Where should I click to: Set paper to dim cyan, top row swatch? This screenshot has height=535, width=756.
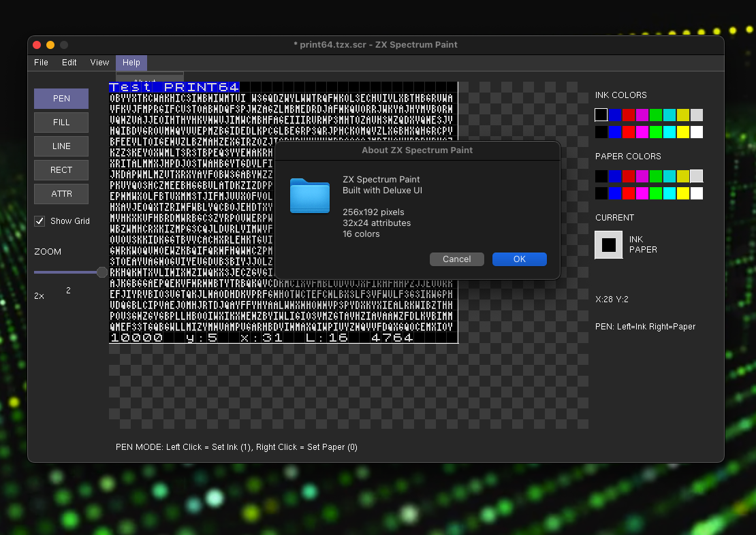(670, 176)
